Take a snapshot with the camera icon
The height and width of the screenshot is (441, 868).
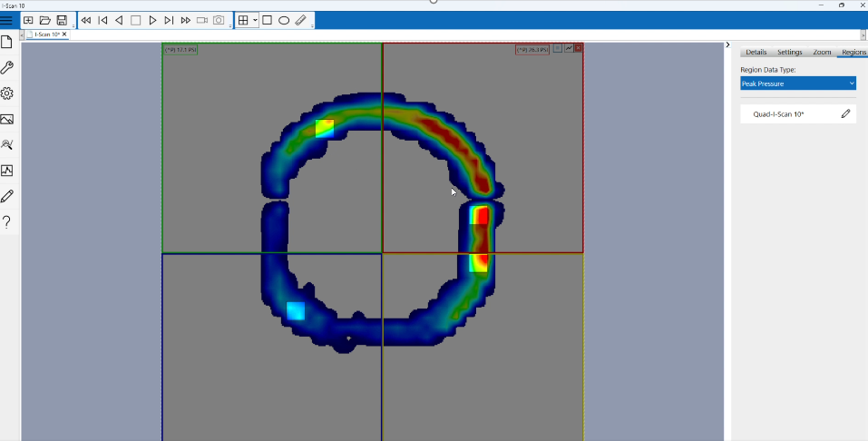(219, 21)
